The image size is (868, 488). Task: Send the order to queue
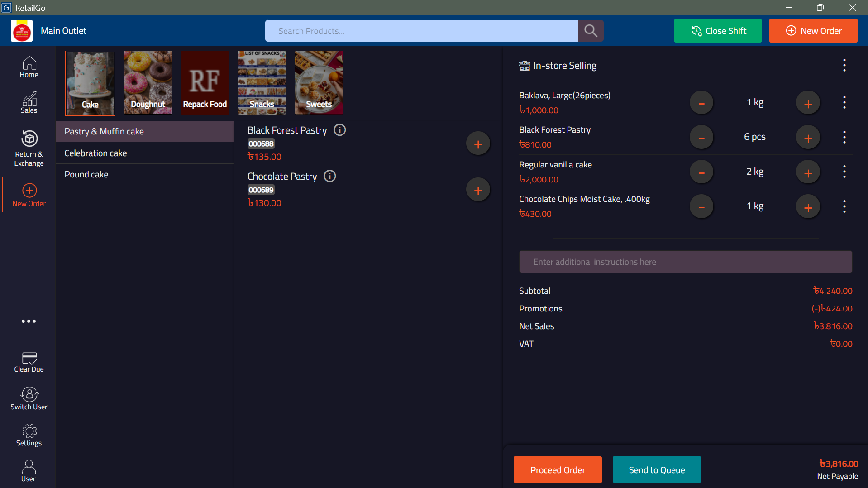pyautogui.click(x=657, y=470)
